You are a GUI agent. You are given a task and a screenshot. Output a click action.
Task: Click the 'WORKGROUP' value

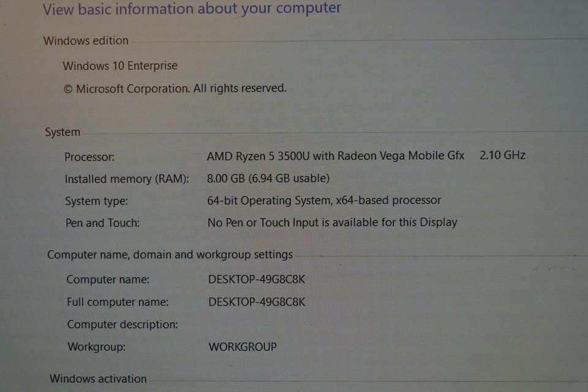coord(243,347)
